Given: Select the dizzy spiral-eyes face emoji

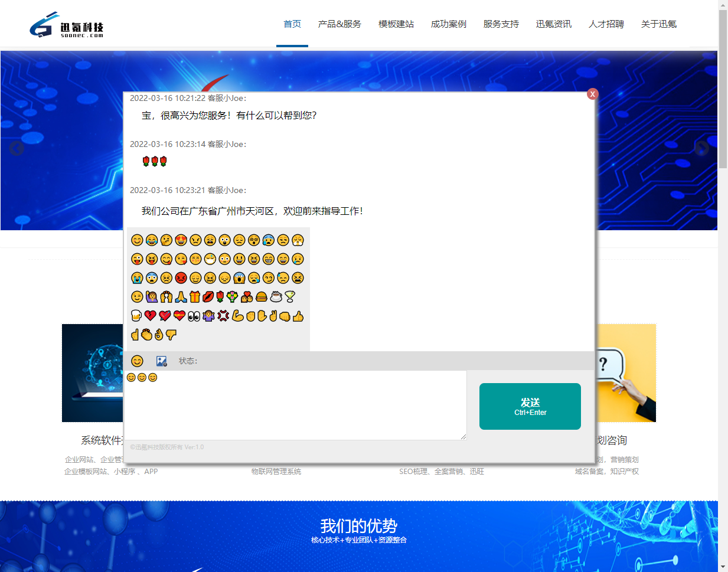Looking at the screenshot, I should coord(254,240).
